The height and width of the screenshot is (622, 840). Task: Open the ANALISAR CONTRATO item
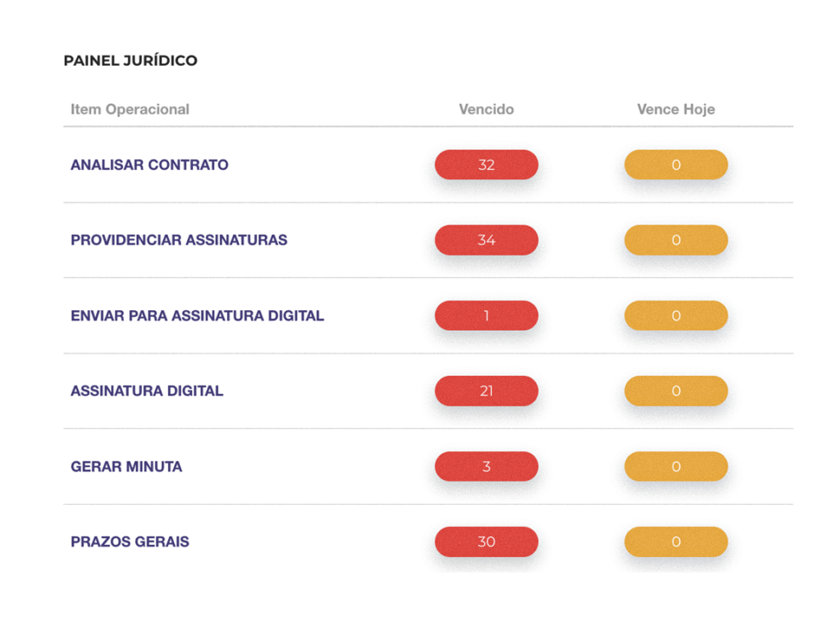click(x=149, y=165)
